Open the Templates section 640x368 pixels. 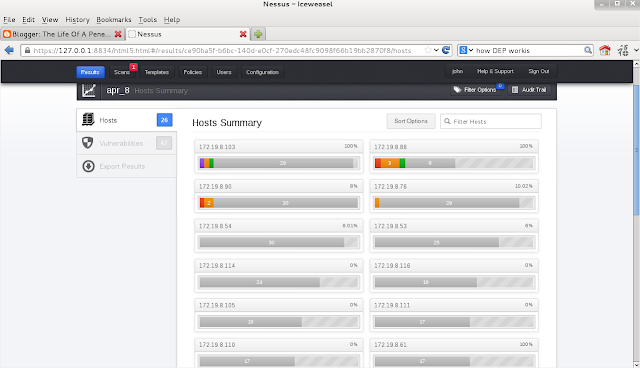pyautogui.click(x=157, y=72)
